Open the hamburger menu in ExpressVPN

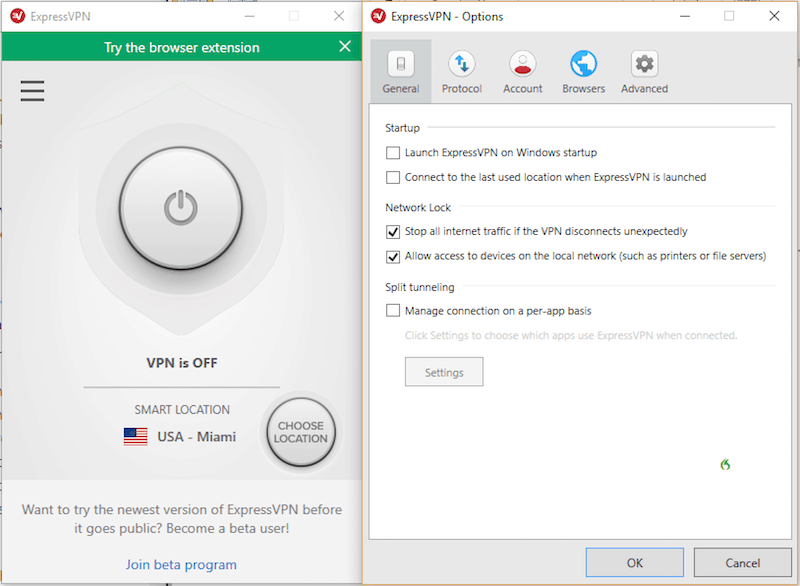click(x=32, y=91)
